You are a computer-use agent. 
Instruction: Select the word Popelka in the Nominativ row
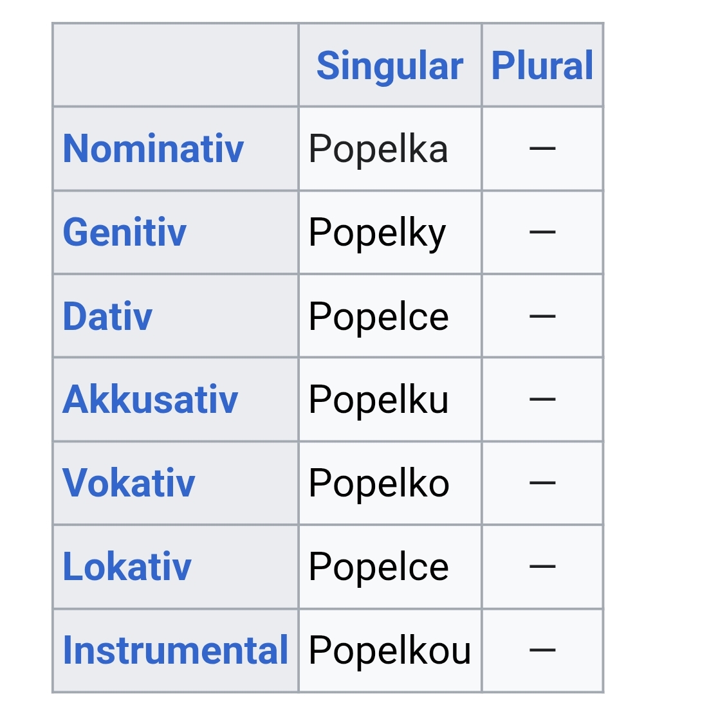[x=378, y=149]
